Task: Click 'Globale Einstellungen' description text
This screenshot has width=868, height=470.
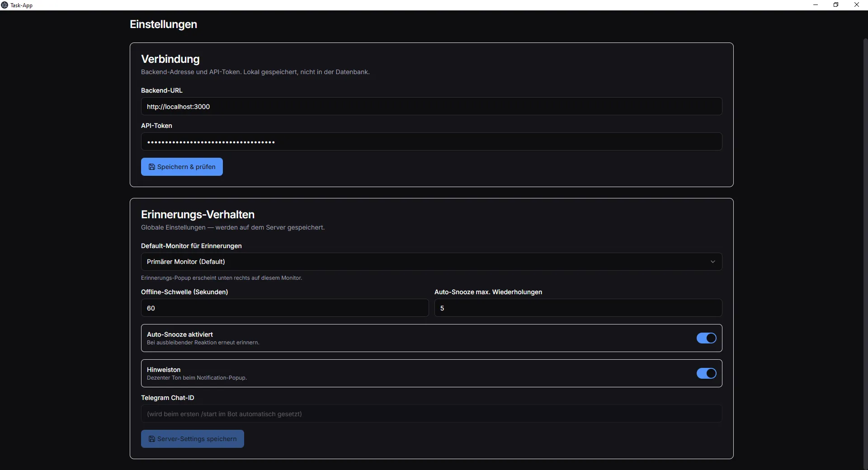Action: click(x=233, y=227)
